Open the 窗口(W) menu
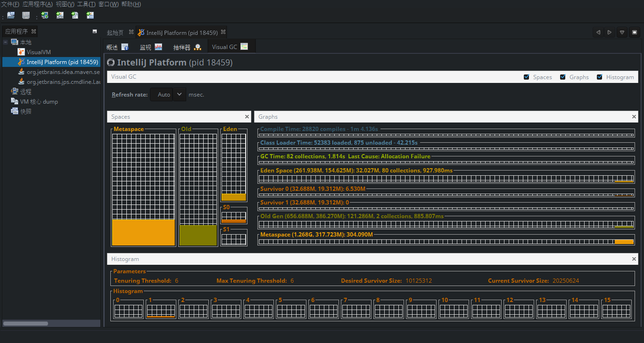The width and height of the screenshot is (644, 343). click(x=108, y=4)
